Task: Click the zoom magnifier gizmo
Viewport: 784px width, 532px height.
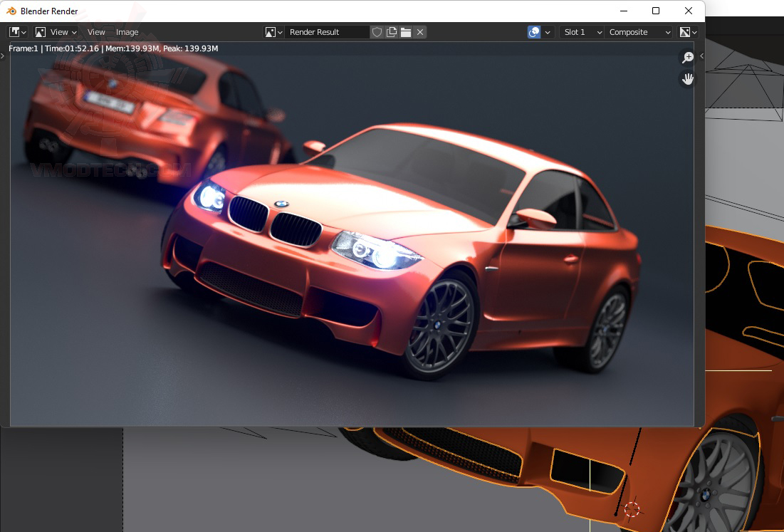Action: pos(688,58)
